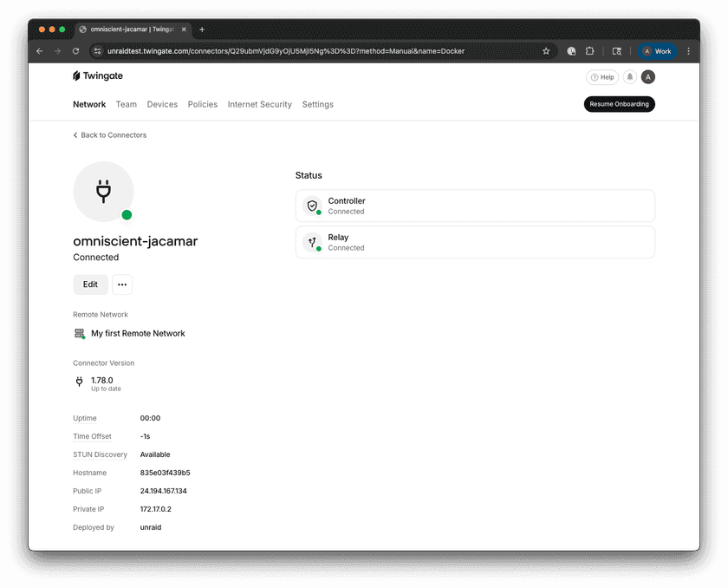Open the Internet Security tab
Screen dimensions: 728x588
[x=260, y=104]
